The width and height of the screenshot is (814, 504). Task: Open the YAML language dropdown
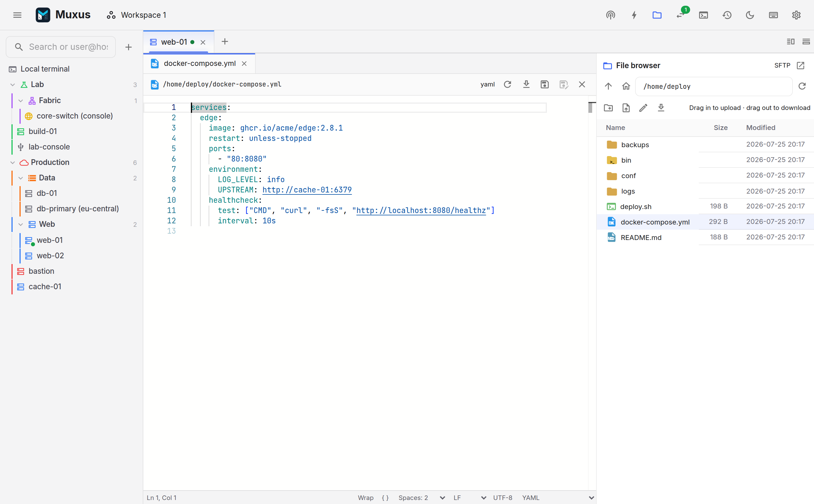click(558, 497)
